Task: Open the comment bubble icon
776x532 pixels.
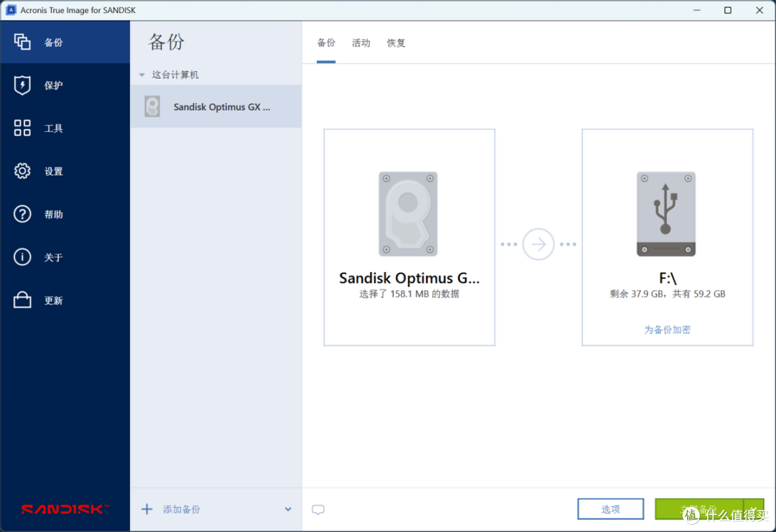Action: pyautogui.click(x=318, y=510)
